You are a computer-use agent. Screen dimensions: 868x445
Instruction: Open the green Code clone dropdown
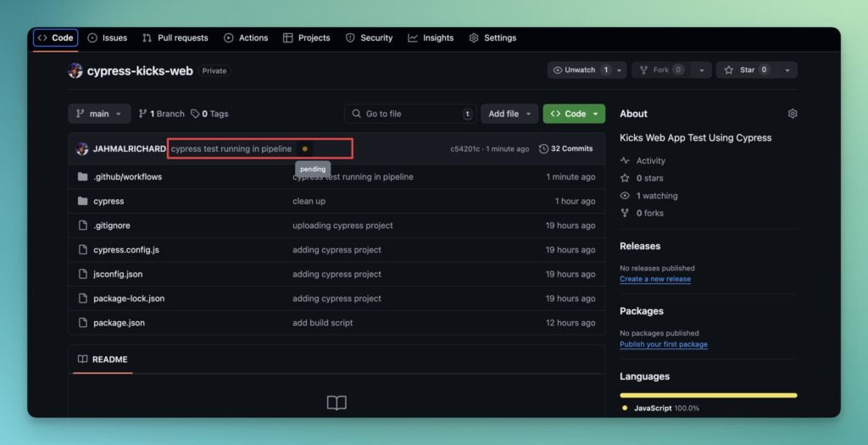pos(574,114)
